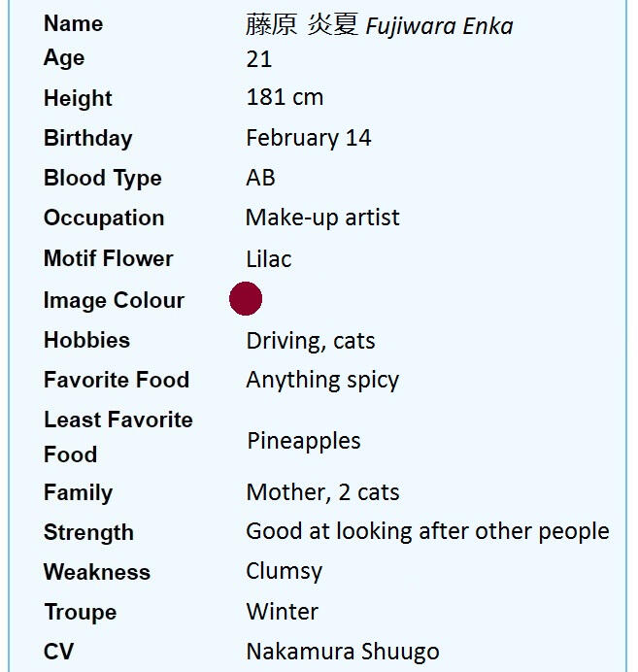Screen dimensions: 638x672
Task: Click the Family value Mother, 2 cats
Action: [x=322, y=492]
